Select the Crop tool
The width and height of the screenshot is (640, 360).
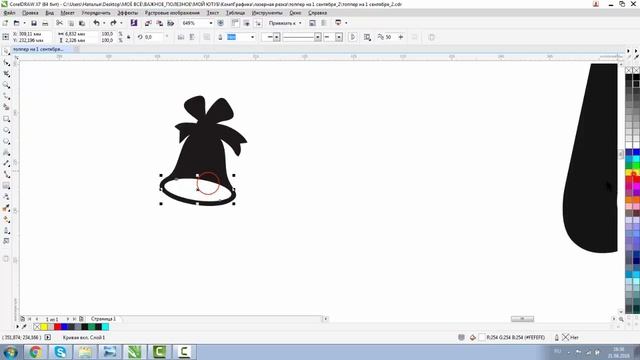[6, 74]
